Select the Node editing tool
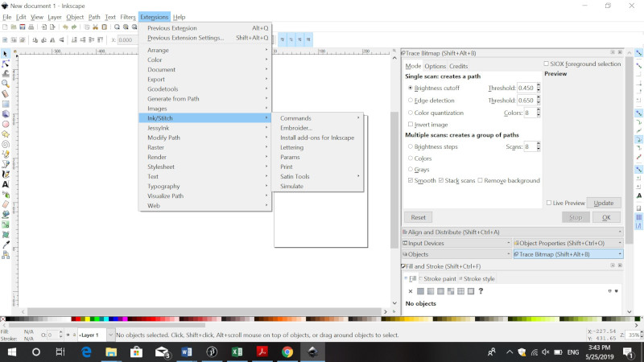Image resolution: width=644 pixels, height=362 pixels. 6,64
